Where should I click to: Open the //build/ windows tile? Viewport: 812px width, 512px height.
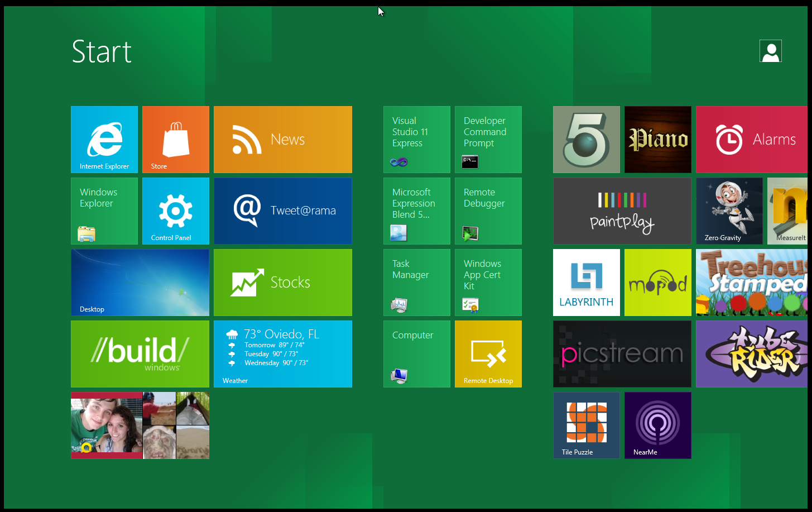(x=140, y=354)
